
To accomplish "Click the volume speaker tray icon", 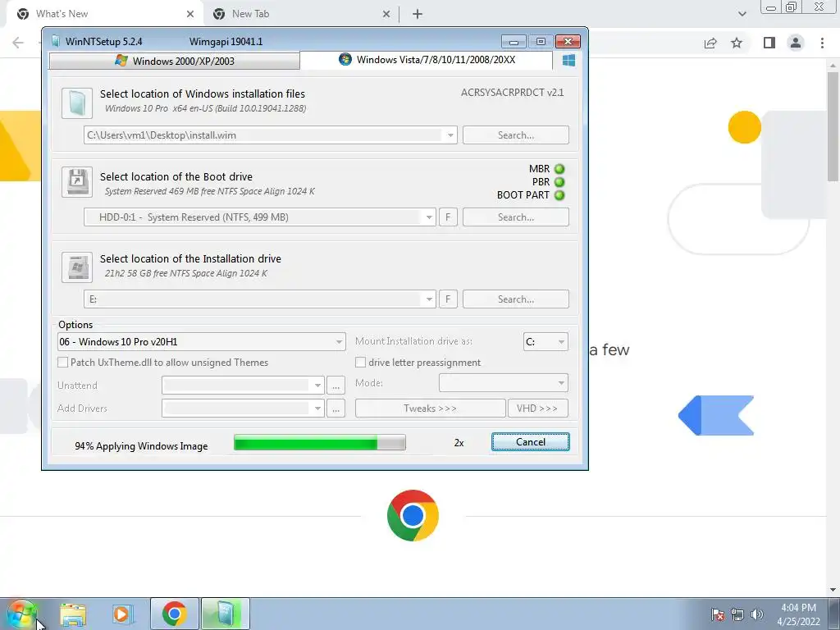I will pyautogui.click(x=757, y=614).
